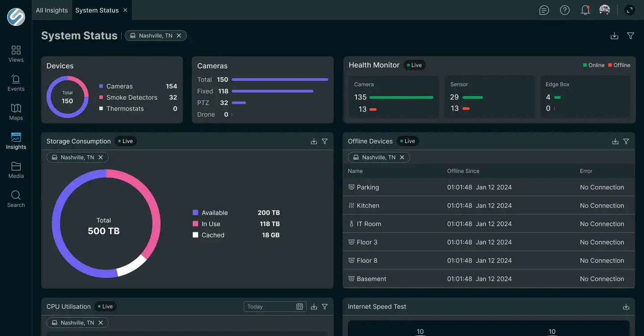Open the Search sidebar section

16,199
